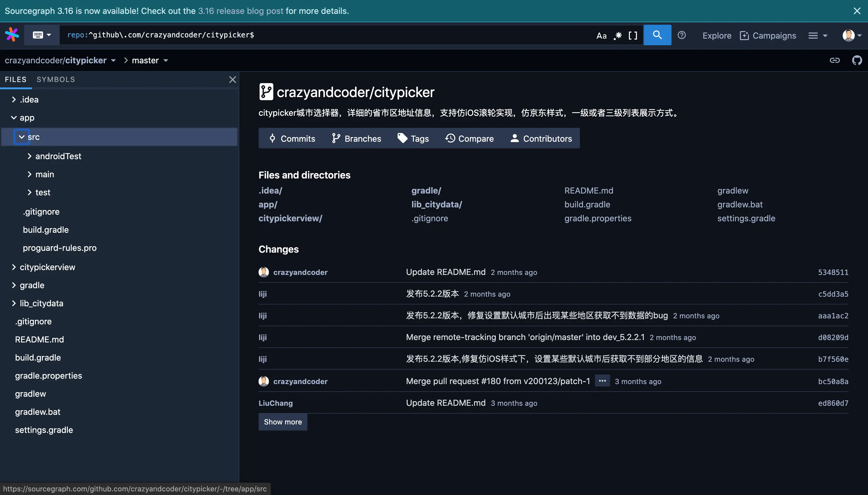Click the blue search magnifier button
Viewport: 868px width, 495px height.
[657, 35]
